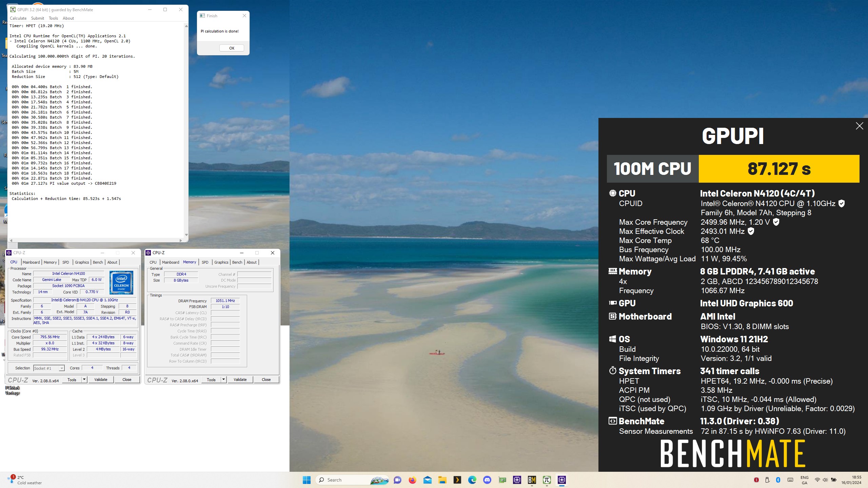Image resolution: width=868 pixels, height=488 pixels.
Task: Expand Tools dropdown arrow in right CPU-Z
Action: click(223, 380)
